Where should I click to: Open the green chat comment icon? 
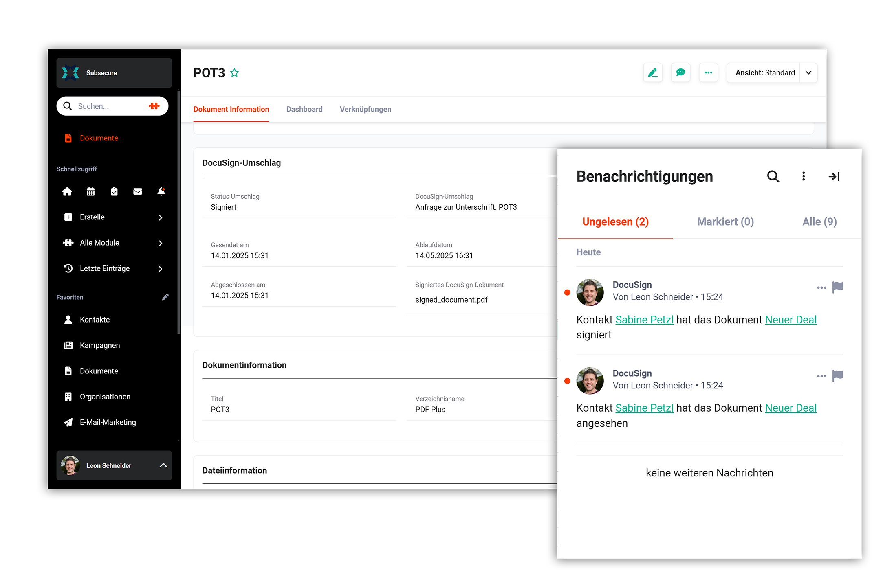pos(680,73)
